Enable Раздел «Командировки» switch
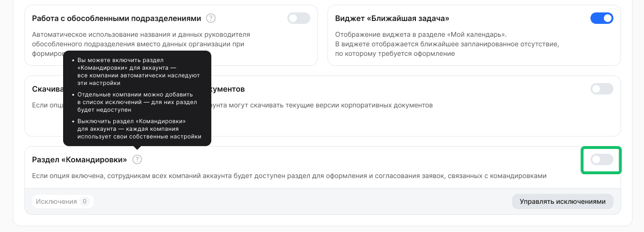The height and width of the screenshot is (232, 644). point(602,160)
